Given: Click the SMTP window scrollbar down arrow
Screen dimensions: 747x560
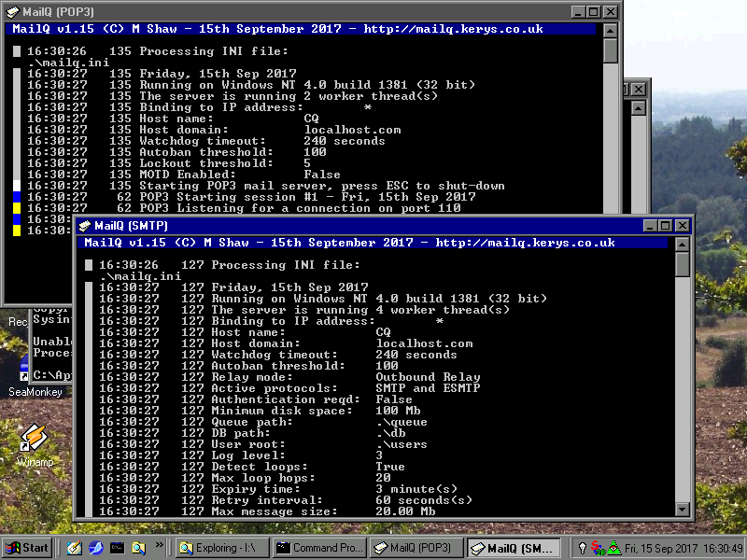Looking at the screenshot, I should point(683,509).
